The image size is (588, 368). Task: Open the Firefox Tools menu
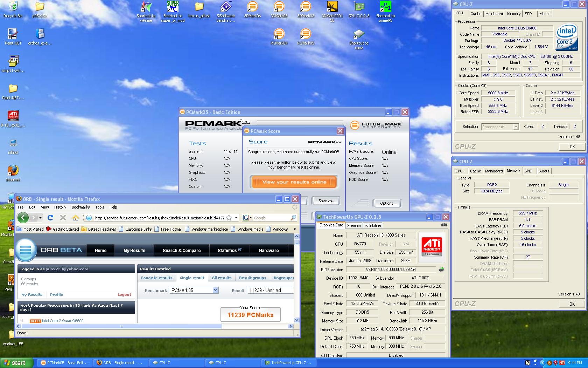(x=100, y=207)
